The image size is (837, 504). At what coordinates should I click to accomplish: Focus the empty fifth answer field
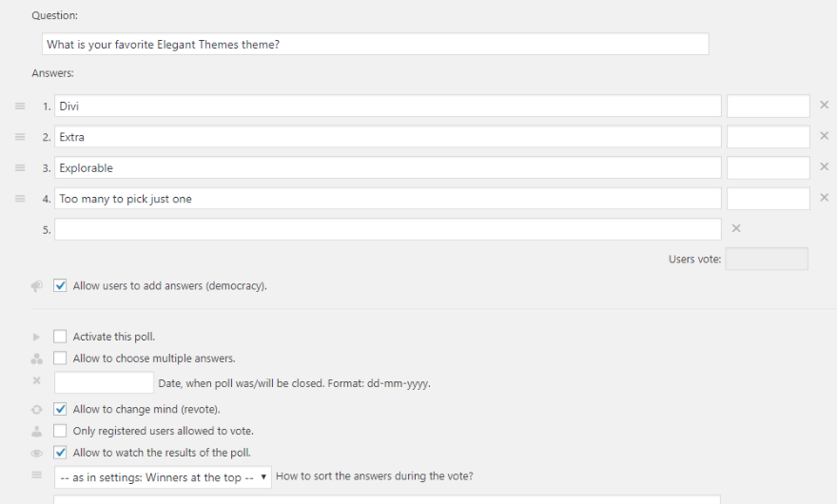(x=387, y=229)
